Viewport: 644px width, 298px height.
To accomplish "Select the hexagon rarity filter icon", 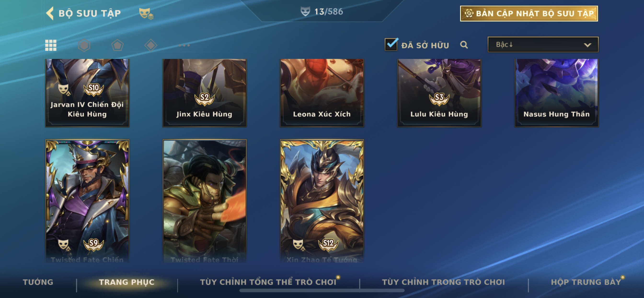I will (84, 45).
